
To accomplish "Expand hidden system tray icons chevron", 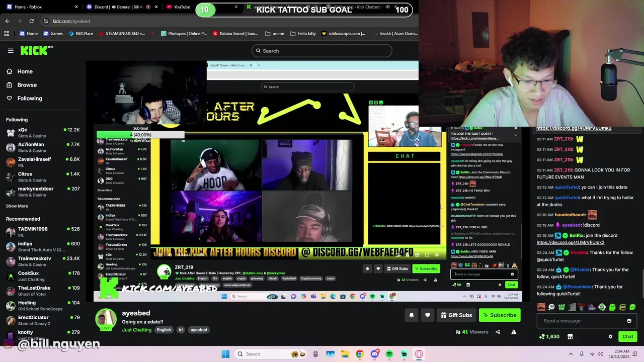I will click(571, 354).
